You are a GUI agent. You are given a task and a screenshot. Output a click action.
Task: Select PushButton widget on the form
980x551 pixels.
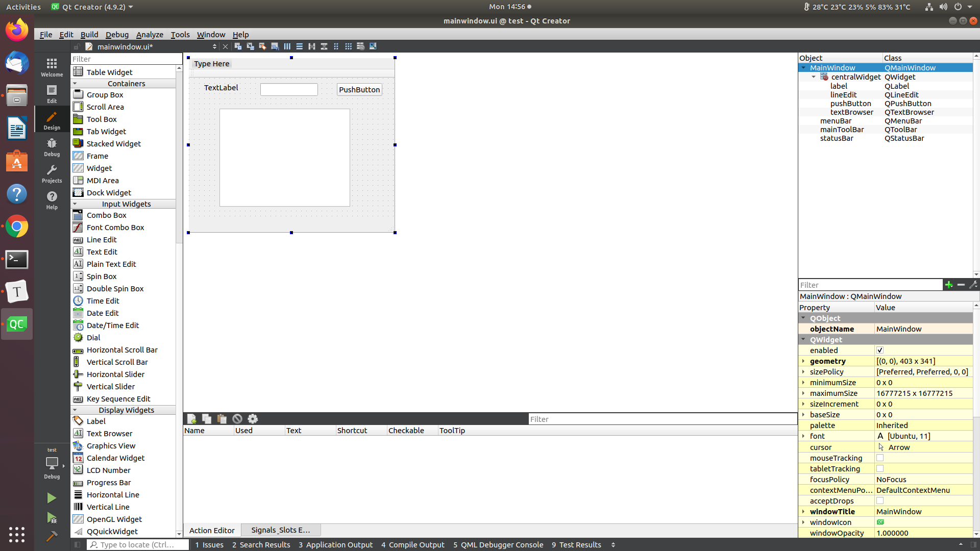(x=359, y=90)
